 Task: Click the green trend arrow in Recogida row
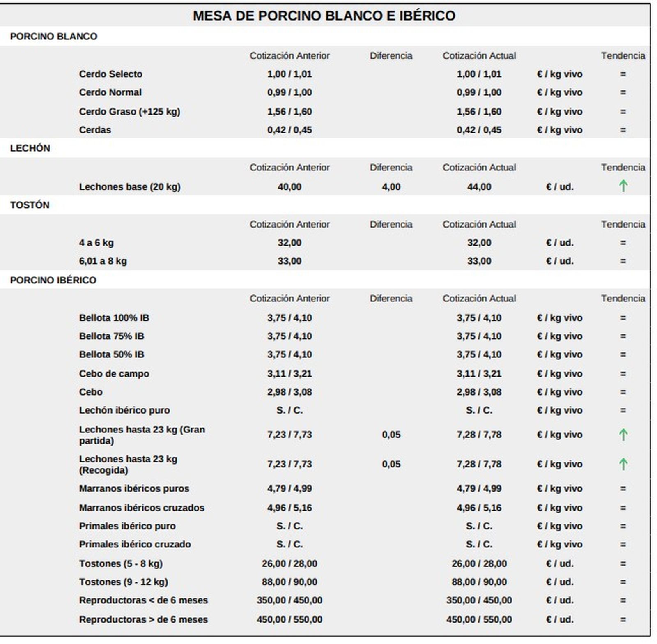(x=623, y=464)
